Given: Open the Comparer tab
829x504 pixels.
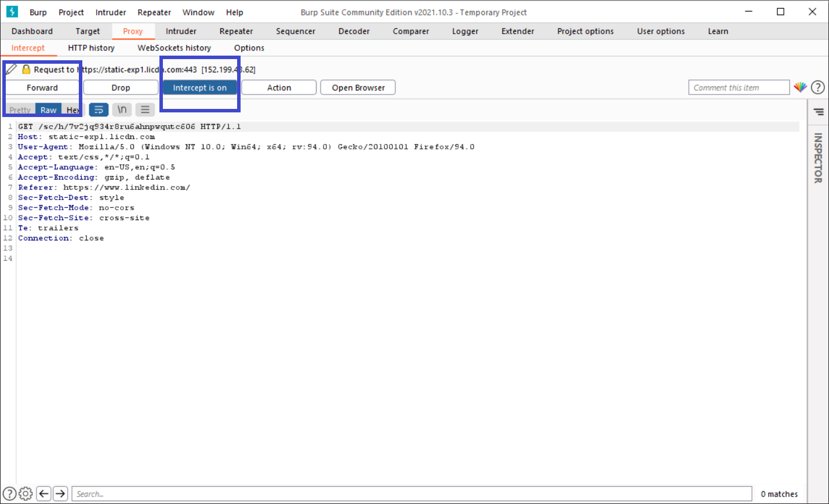Looking at the screenshot, I should click(411, 31).
